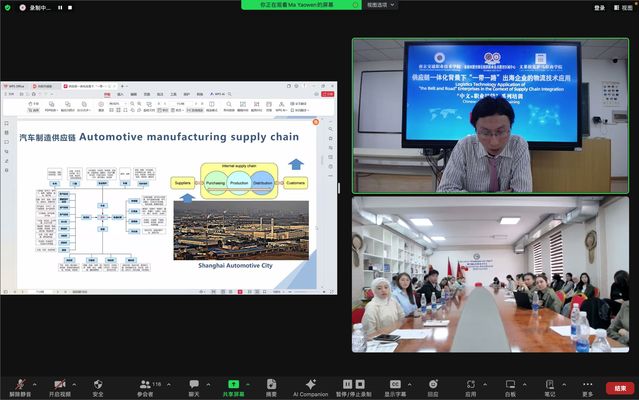The width and height of the screenshot is (639, 400).
Task: Open the 视图选项 dropdown at the top
Action: pos(378,6)
